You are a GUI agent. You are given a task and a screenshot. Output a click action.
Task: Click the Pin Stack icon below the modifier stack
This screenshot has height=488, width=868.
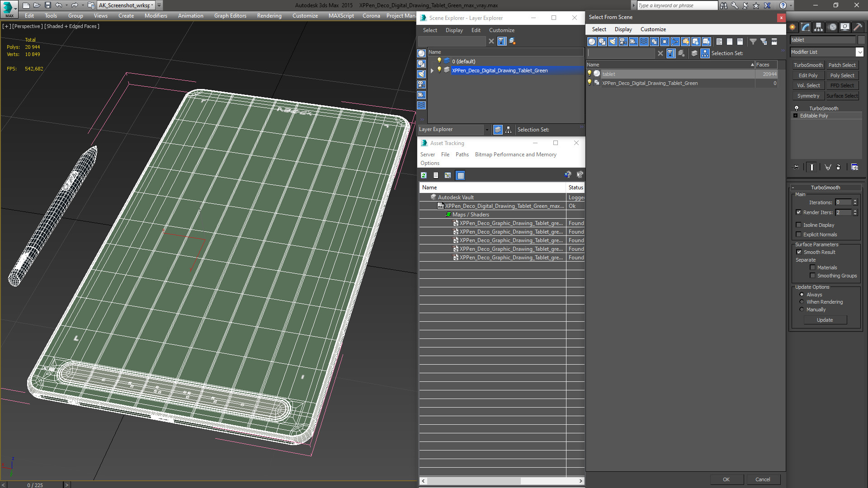[796, 167]
